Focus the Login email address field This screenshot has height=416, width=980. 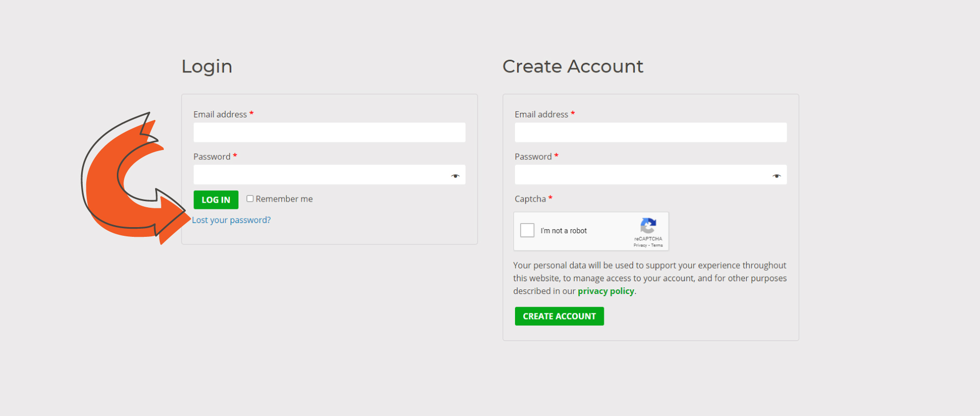pos(329,132)
